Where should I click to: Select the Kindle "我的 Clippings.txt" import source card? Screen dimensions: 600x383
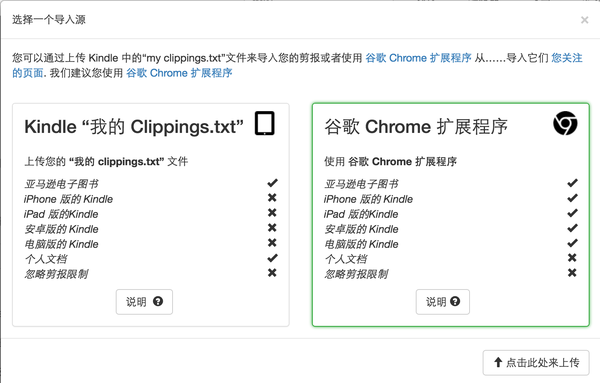(x=151, y=215)
